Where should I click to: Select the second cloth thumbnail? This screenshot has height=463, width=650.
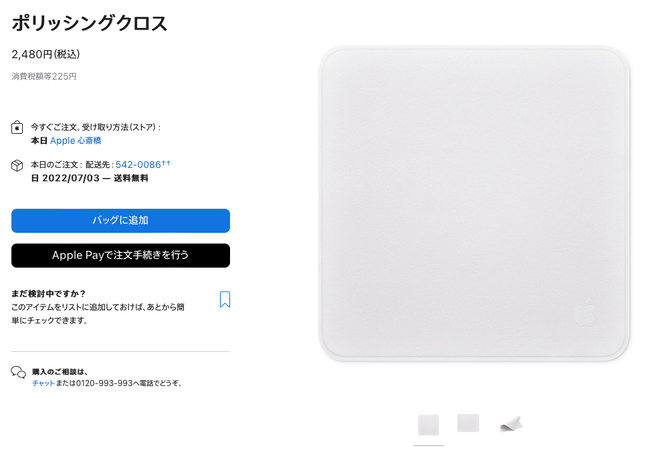(x=468, y=423)
